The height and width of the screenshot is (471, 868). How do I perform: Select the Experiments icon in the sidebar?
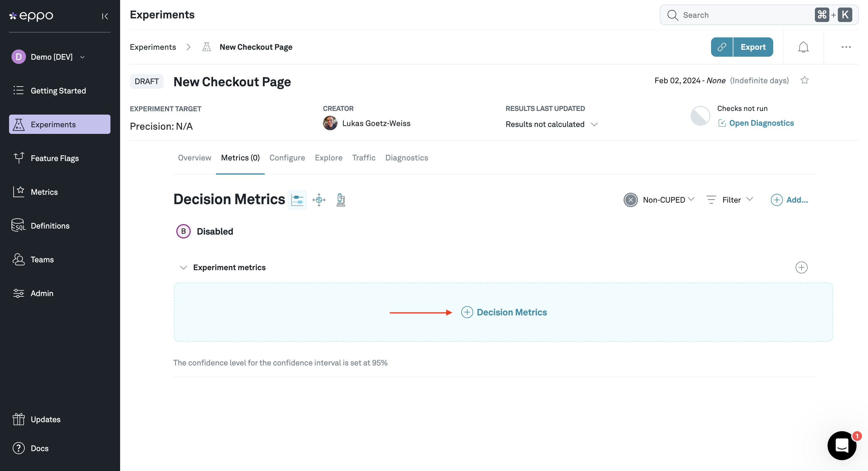tap(18, 124)
